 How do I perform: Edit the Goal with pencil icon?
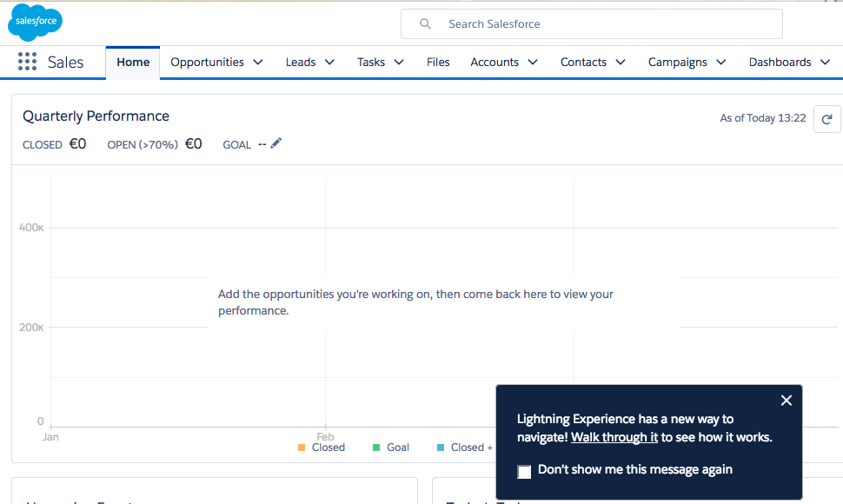click(x=276, y=143)
